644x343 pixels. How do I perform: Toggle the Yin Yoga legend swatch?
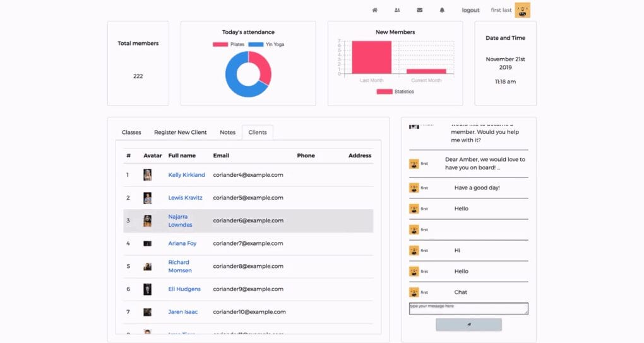click(256, 44)
